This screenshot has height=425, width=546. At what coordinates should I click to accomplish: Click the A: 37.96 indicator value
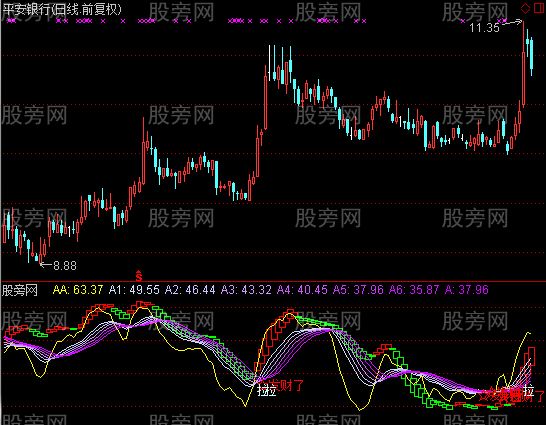pos(467,290)
